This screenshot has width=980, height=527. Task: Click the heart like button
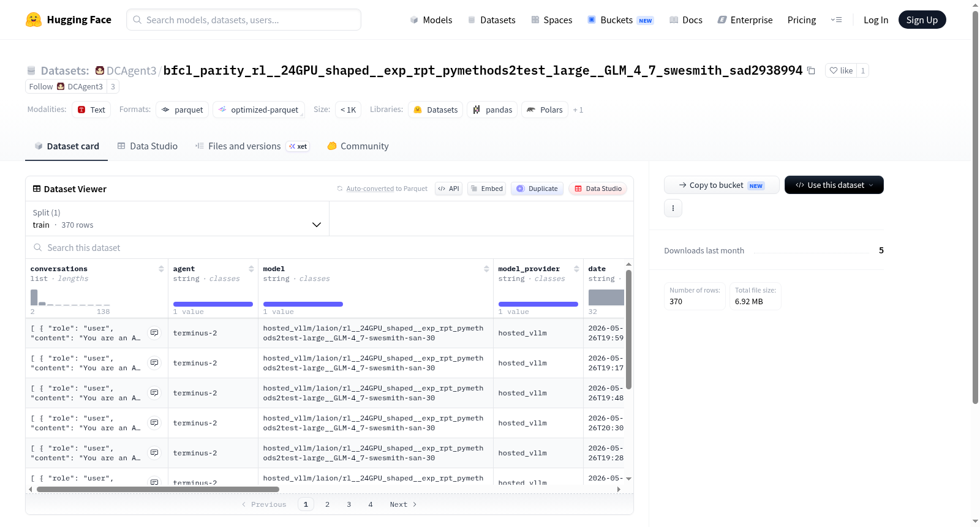pos(840,70)
